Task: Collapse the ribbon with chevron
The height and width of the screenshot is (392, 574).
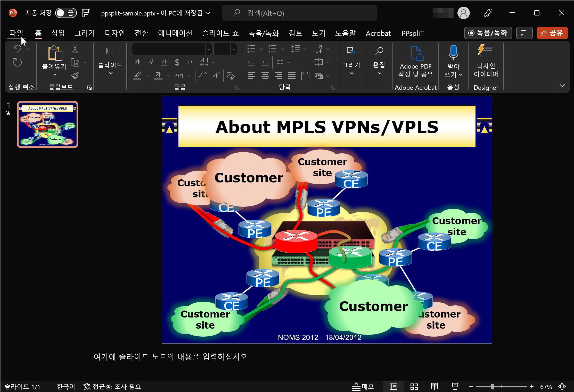Action: (x=562, y=86)
